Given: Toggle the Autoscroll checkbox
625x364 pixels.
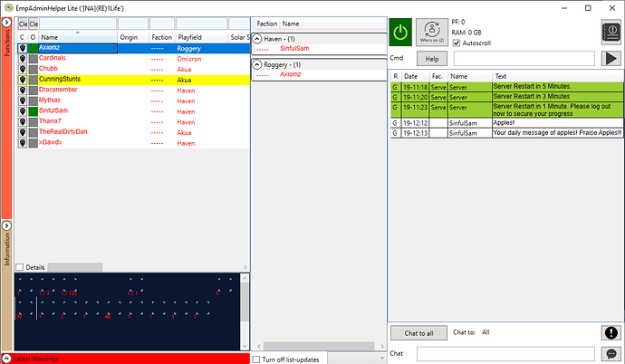Looking at the screenshot, I should (x=457, y=43).
